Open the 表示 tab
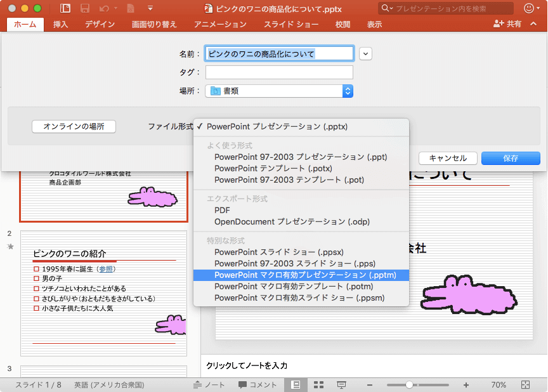The image size is (548, 392). (x=374, y=24)
